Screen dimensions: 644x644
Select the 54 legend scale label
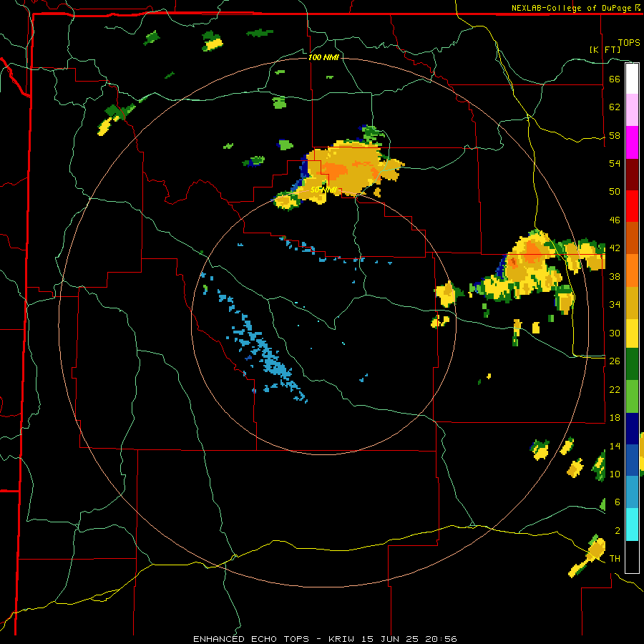click(615, 163)
